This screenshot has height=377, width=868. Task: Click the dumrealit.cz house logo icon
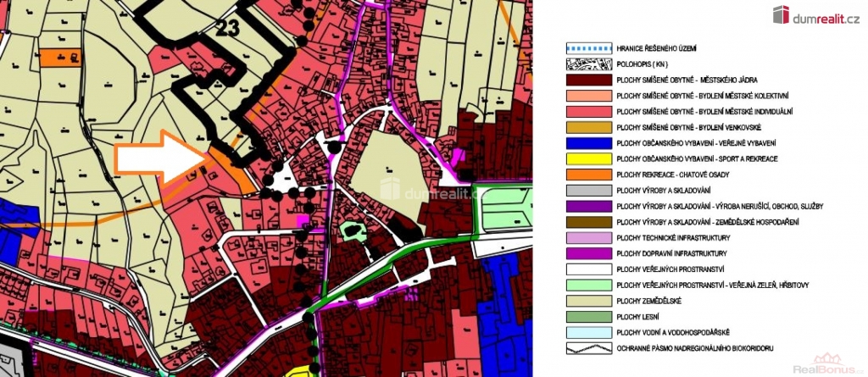tap(781, 14)
